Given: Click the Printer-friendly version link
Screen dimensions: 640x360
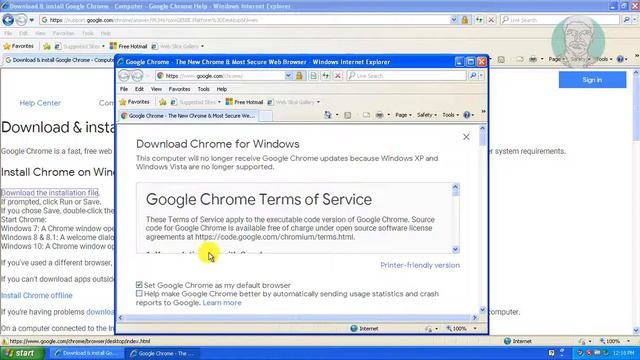Looking at the screenshot, I should click(420, 265).
